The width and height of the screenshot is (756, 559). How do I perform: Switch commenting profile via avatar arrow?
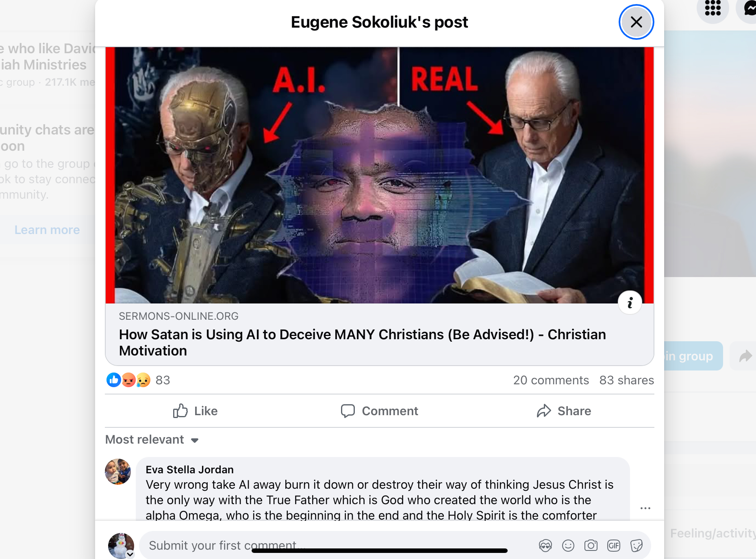[x=130, y=554]
